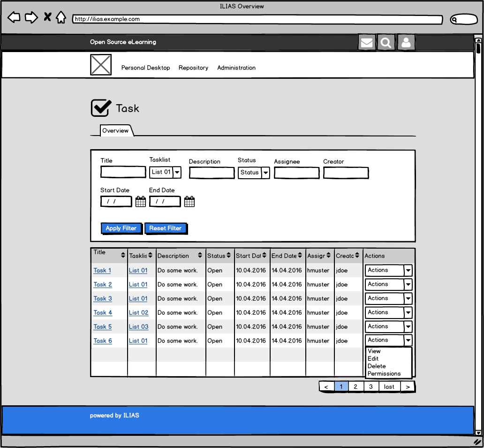Open the End Date calendar picker
This screenshot has width=484, height=448.
tap(189, 202)
